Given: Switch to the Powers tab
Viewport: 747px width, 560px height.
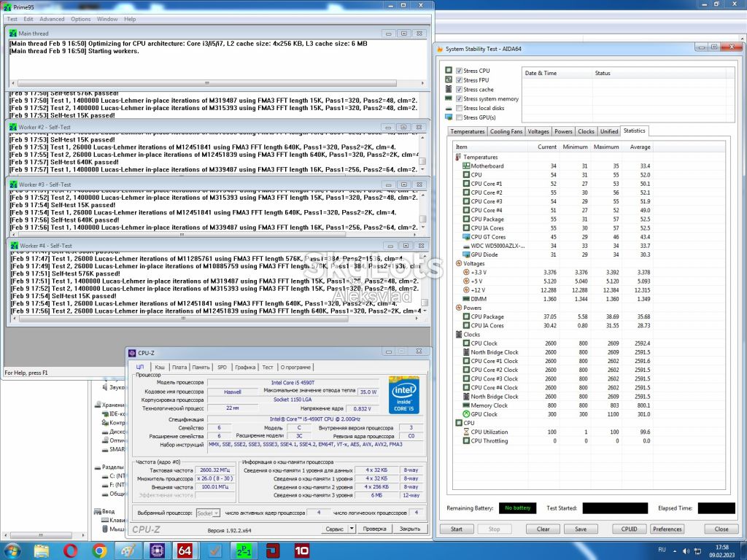Looking at the screenshot, I should coord(563,131).
